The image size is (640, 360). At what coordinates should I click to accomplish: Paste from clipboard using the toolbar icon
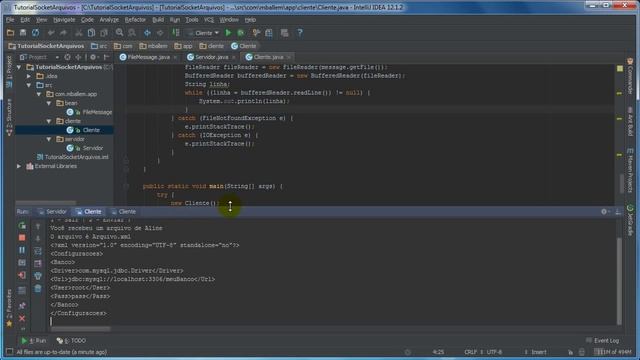[x=104, y=33]
